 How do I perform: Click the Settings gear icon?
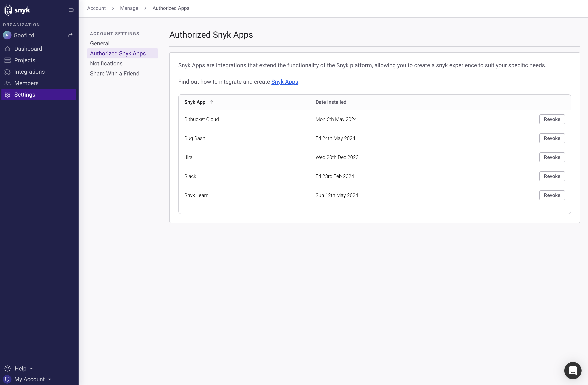(x=7, y=94)
